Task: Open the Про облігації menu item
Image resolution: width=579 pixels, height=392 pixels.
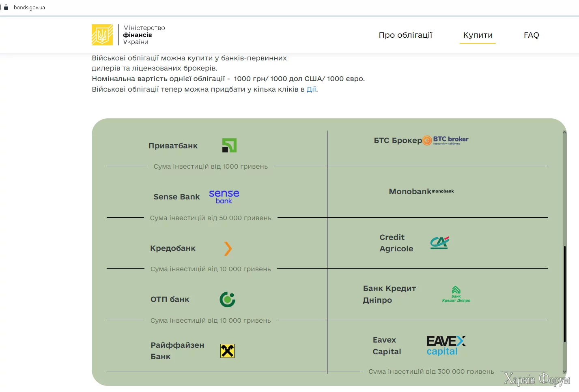Action: 405,35
